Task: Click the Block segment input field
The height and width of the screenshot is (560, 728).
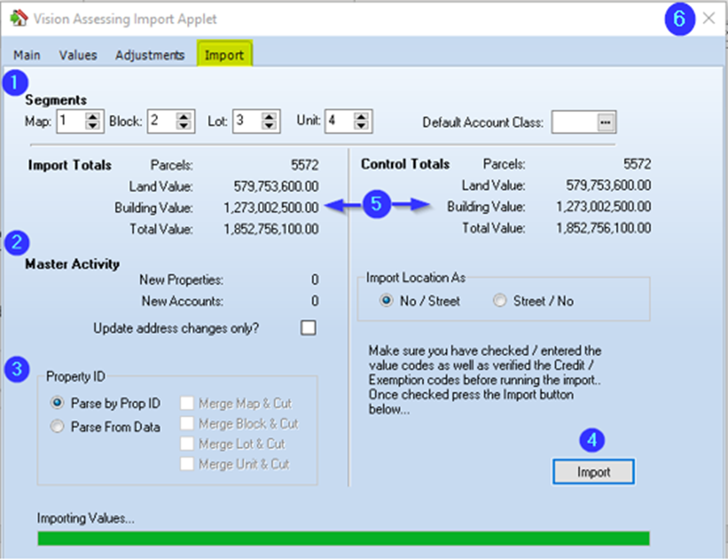Action: click(163, 121)
